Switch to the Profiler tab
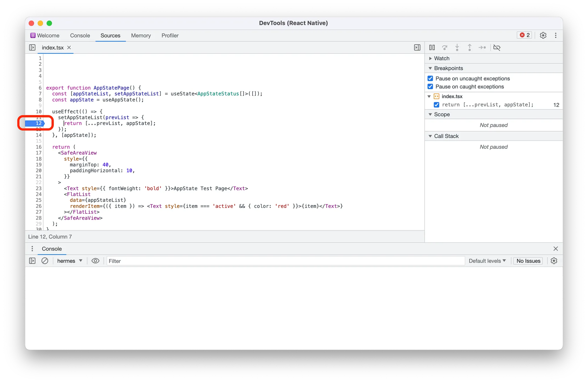The width and height of the screenshot is (588, 383). coord(170,35)
